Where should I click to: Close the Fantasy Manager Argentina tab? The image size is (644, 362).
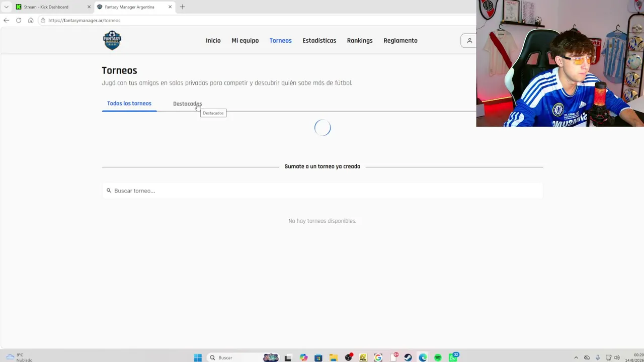point(170,7)
